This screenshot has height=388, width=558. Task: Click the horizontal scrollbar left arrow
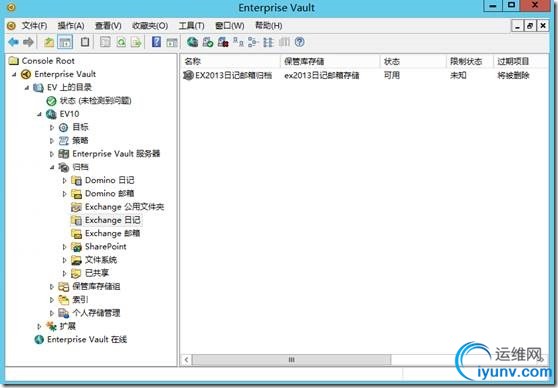tap(186, 360)
